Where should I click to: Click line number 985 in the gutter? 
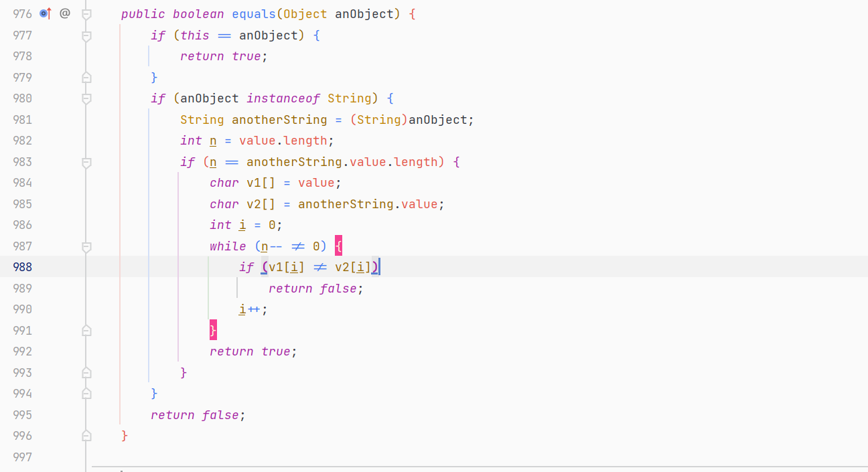pos(22,204)
